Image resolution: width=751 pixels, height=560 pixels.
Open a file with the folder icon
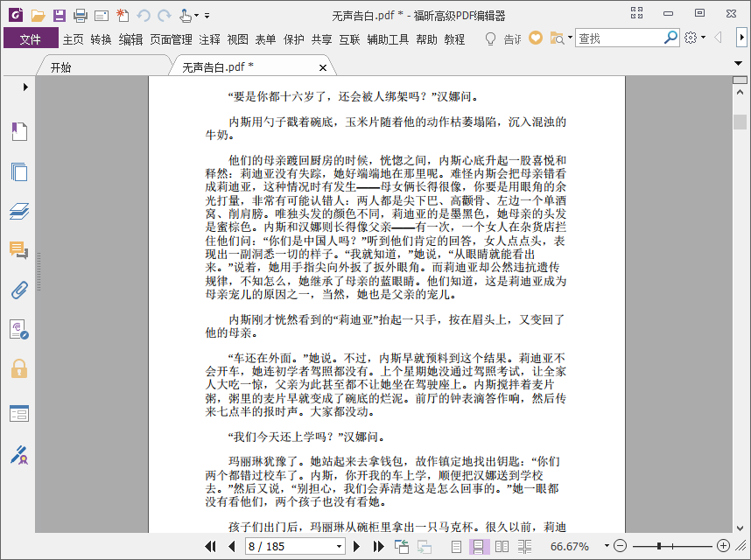[38, 16]
